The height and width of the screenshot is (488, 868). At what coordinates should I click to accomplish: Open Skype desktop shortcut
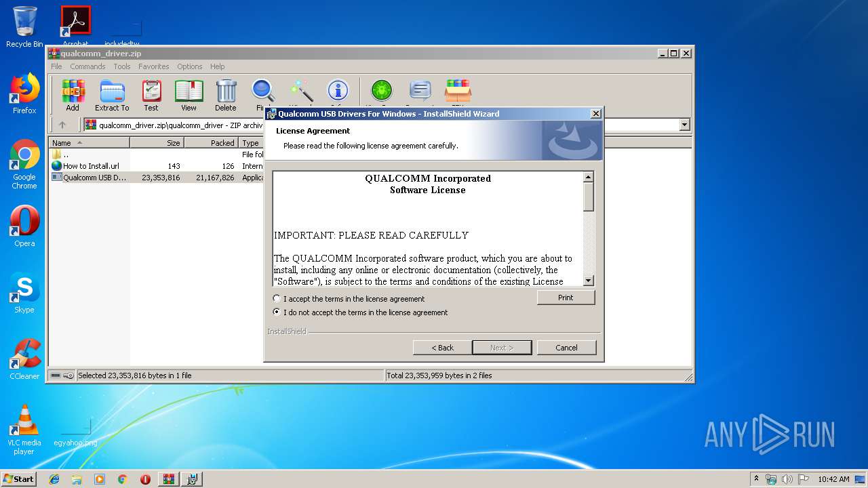coord(24,293)
